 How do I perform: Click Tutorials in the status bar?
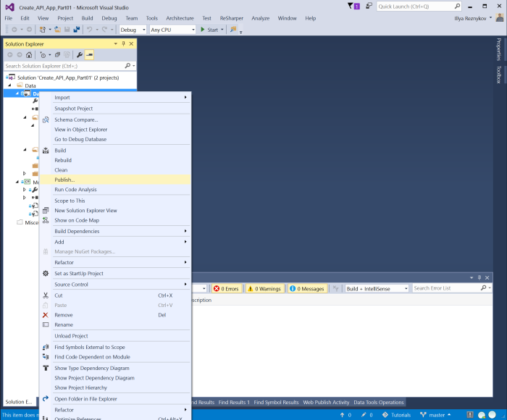(x=396, y=415)
